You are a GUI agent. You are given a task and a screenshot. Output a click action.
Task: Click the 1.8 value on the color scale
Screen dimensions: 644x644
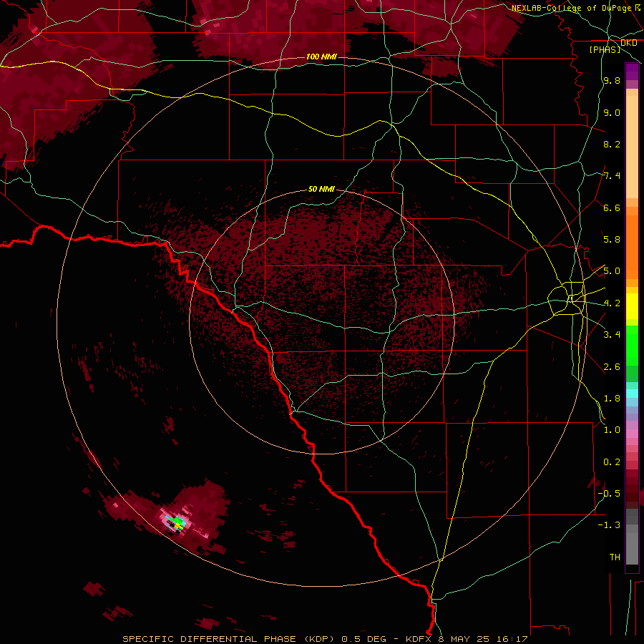(x=612, y=399)
